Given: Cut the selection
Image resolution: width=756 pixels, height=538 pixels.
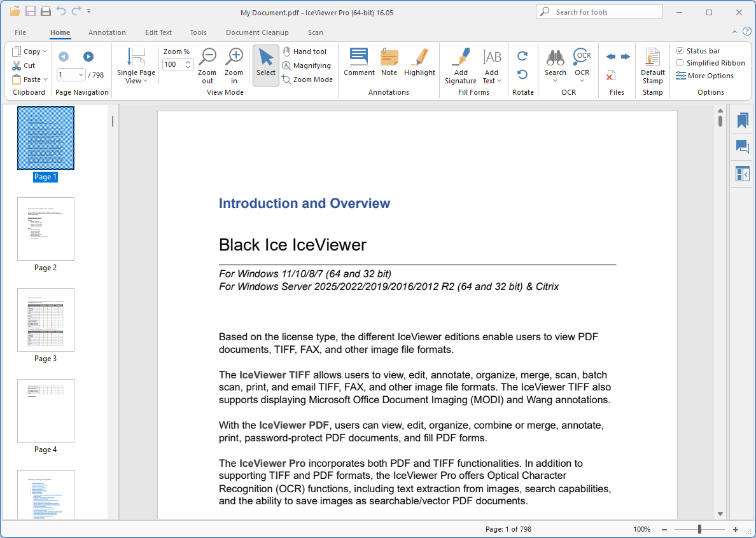Looking at the screenshot, I should click(24, 66).
